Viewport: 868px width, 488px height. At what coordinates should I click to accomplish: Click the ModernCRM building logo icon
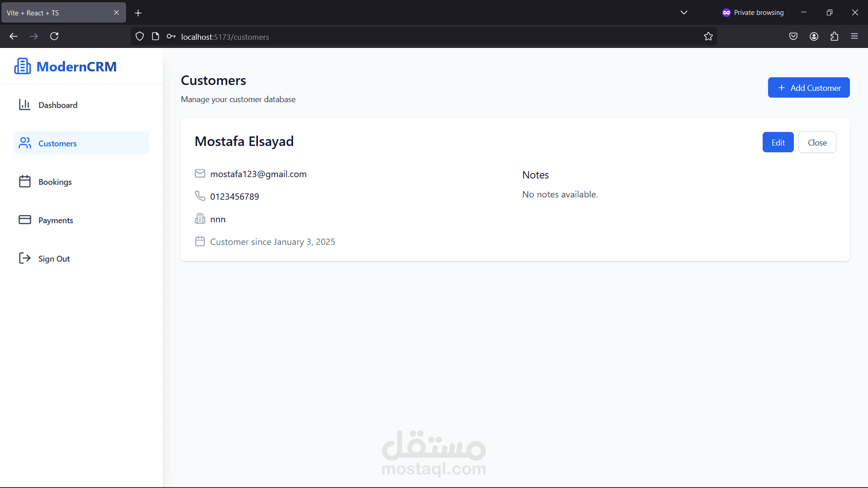tap(23, 66)
